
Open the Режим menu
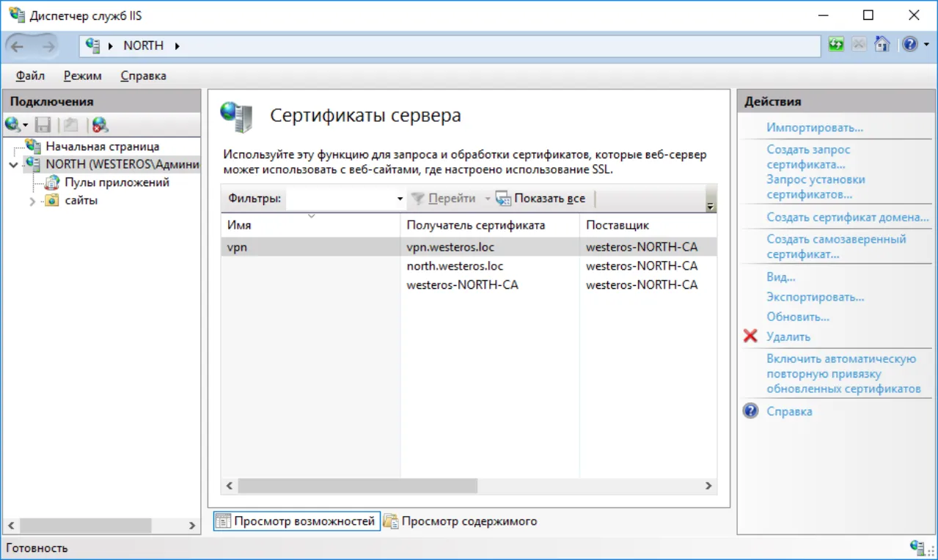[x=82, y=75]
